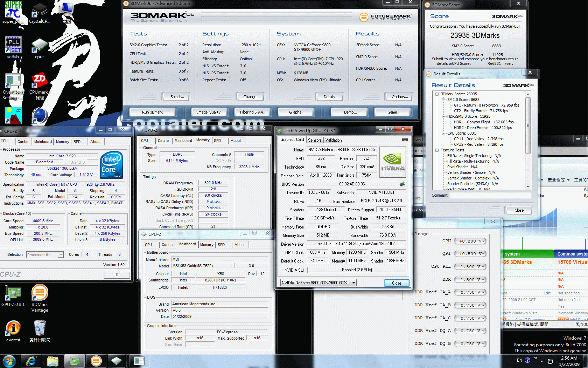
Task: Click the blue help tray icon
Action: (x=527, y=360)
